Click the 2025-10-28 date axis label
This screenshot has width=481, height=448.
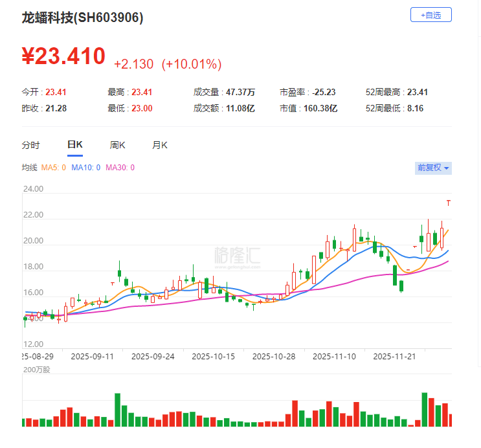click(274, 357)
